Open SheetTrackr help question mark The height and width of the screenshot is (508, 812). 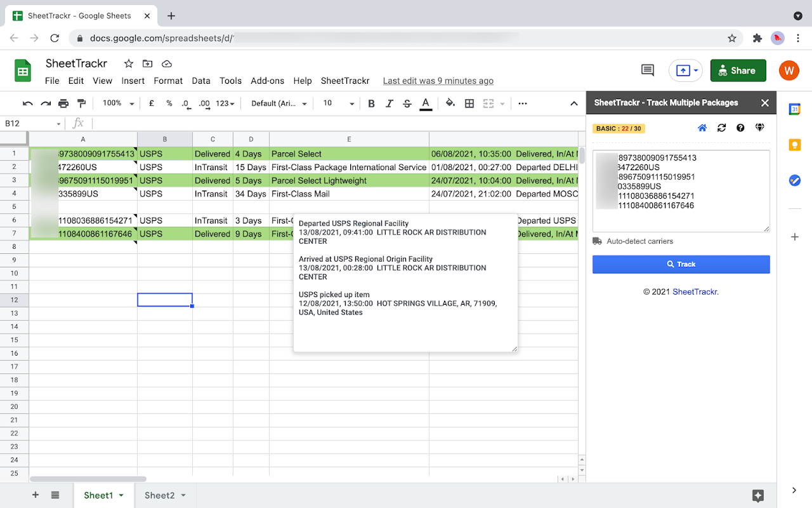coord(740,128)
